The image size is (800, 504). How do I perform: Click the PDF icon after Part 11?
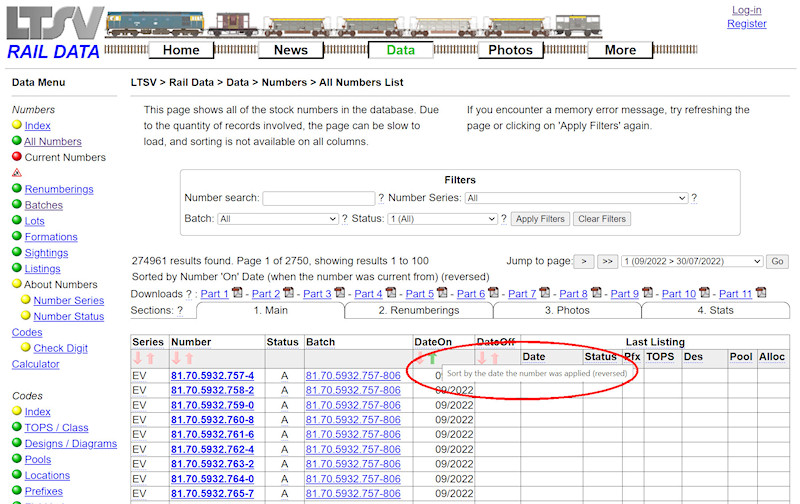click(x=760, y=294)
